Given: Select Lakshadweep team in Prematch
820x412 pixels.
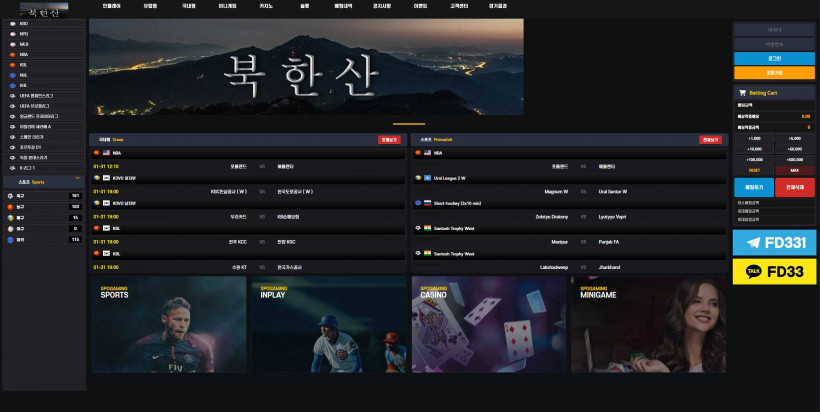Looking at the screenshot, I should pos(554,267).
